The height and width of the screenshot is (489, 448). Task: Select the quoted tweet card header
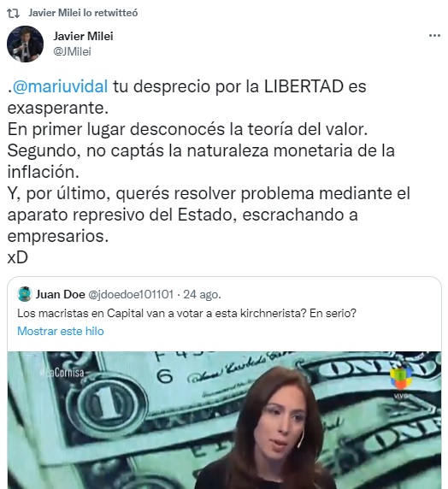point(119,294)
